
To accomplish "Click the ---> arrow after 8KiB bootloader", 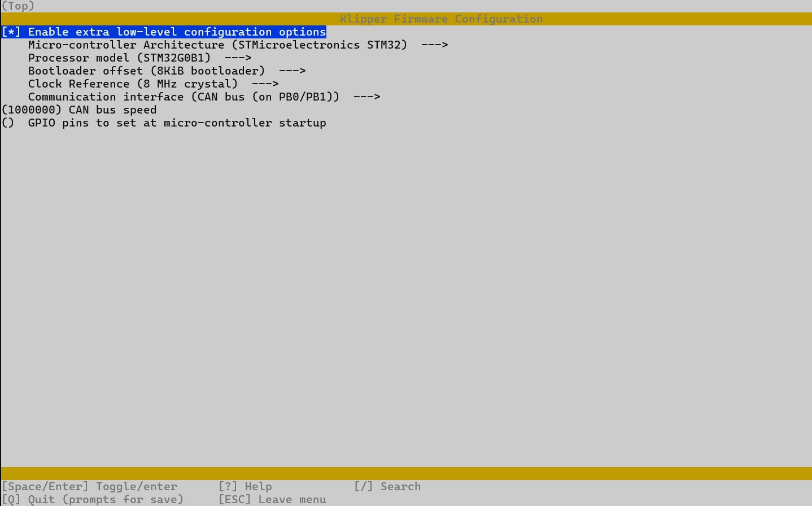I will 293,71.
